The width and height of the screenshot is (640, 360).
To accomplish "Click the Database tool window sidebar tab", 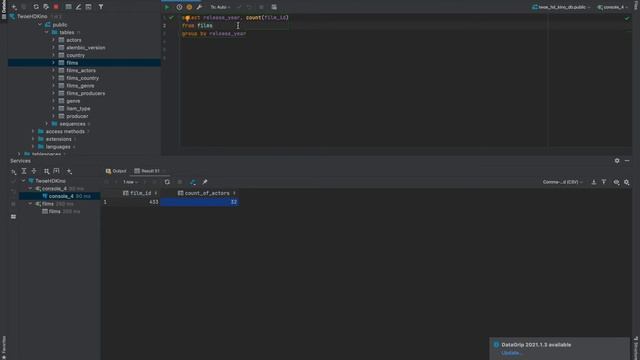I will 4,9.
